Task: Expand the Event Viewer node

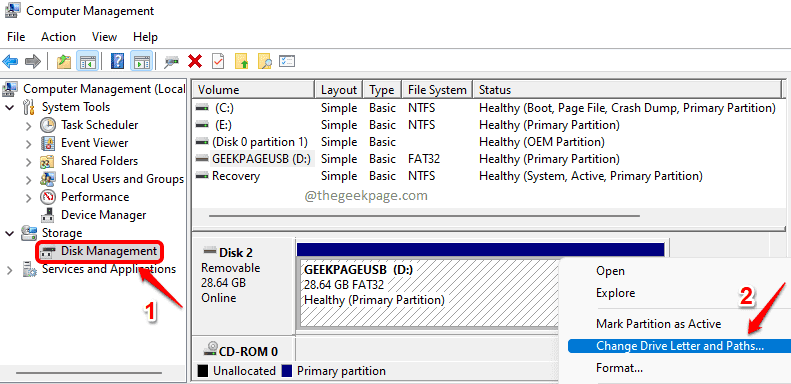Action: click(x=29, y=143)
